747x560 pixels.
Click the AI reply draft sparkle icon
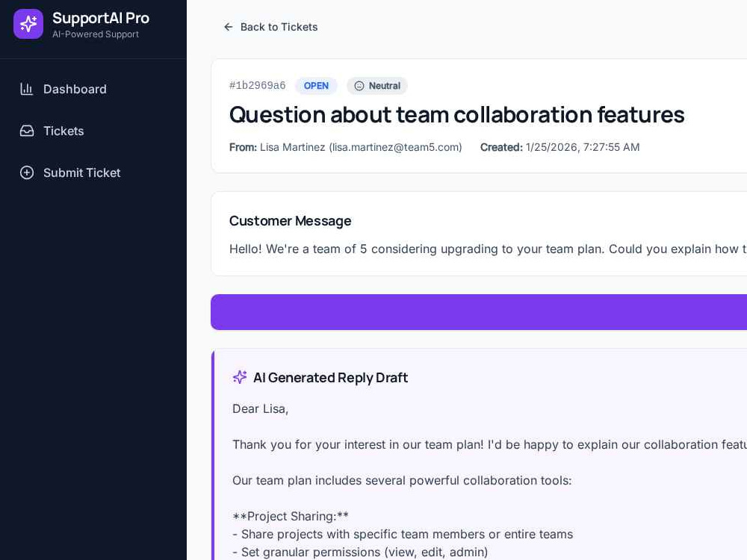[x=240, y=377]
